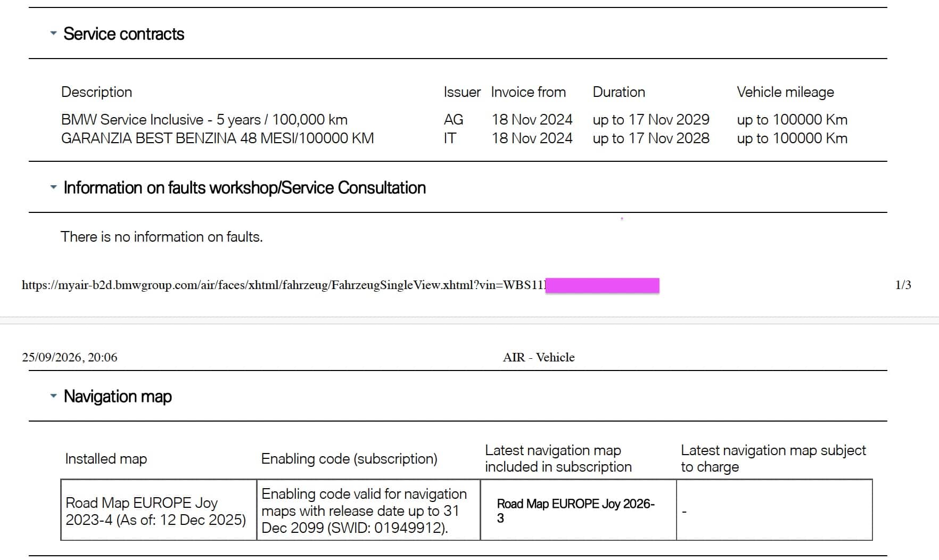The height and width of the screenshot is (560, 939).
Task: Click the 'Issuer' column header
Action: 462,92
